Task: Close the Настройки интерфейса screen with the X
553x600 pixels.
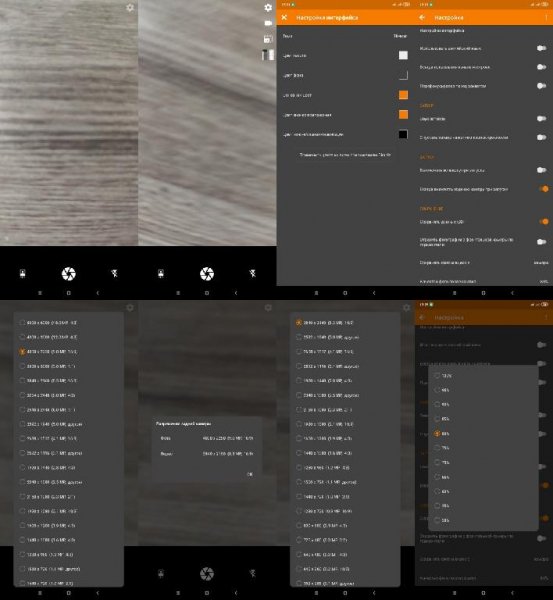Action: coord(284,18)
